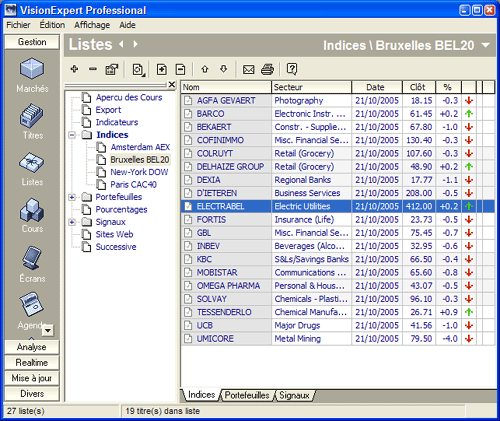The width and height of the screenshot is (500, 421).
Task: Click the send by email envelope icon
Action: (248, 69)
